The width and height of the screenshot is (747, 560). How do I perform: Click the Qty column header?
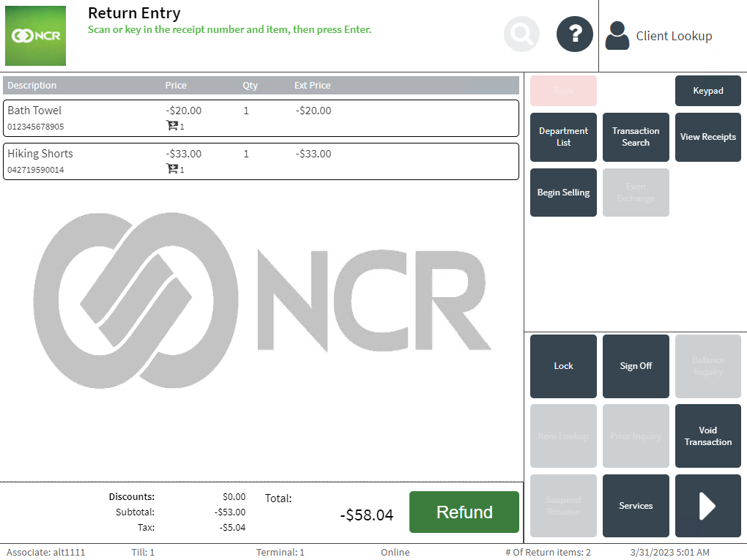250,85
